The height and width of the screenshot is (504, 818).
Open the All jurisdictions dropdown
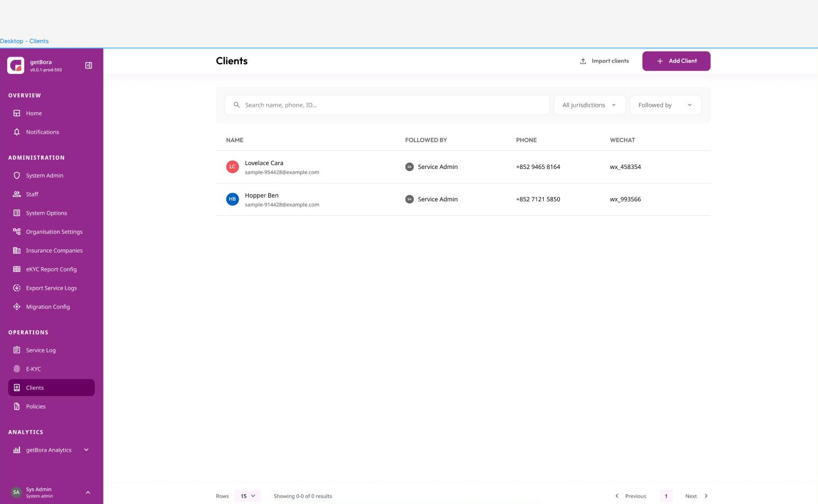(590, 105)
